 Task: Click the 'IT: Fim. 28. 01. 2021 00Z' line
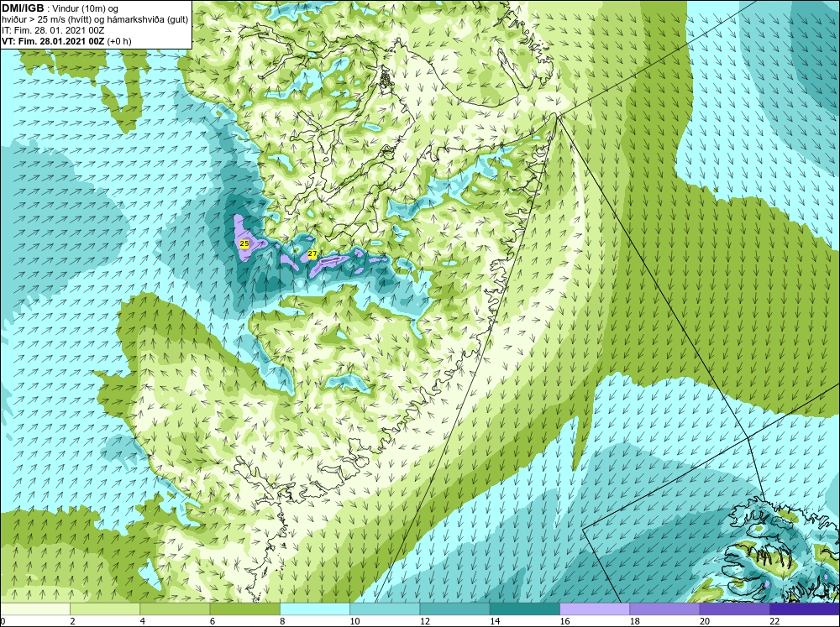point(53,30)
